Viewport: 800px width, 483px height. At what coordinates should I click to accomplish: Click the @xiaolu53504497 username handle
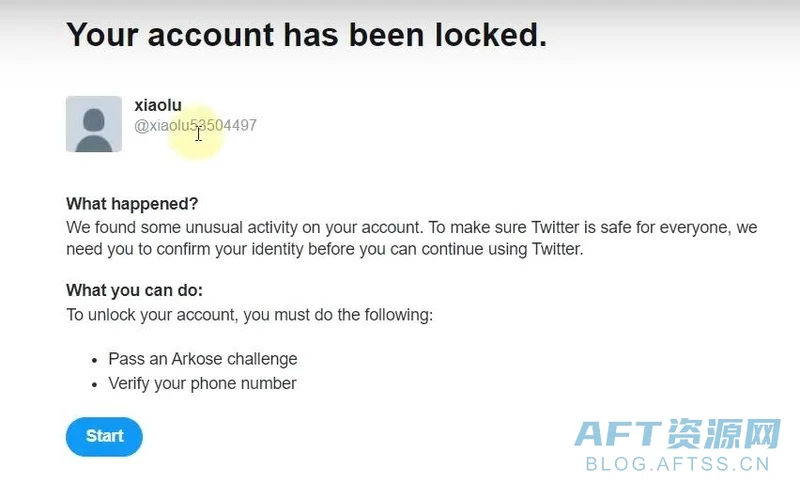pyautogui.click(x=195, y=125)
